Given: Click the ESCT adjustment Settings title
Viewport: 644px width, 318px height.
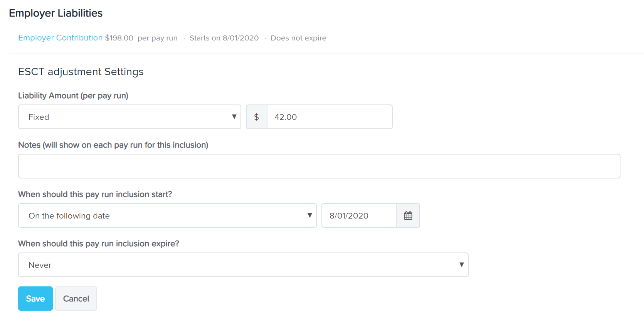Looking at the screenshot, I should pyautogui.click(x=81, y=72).
